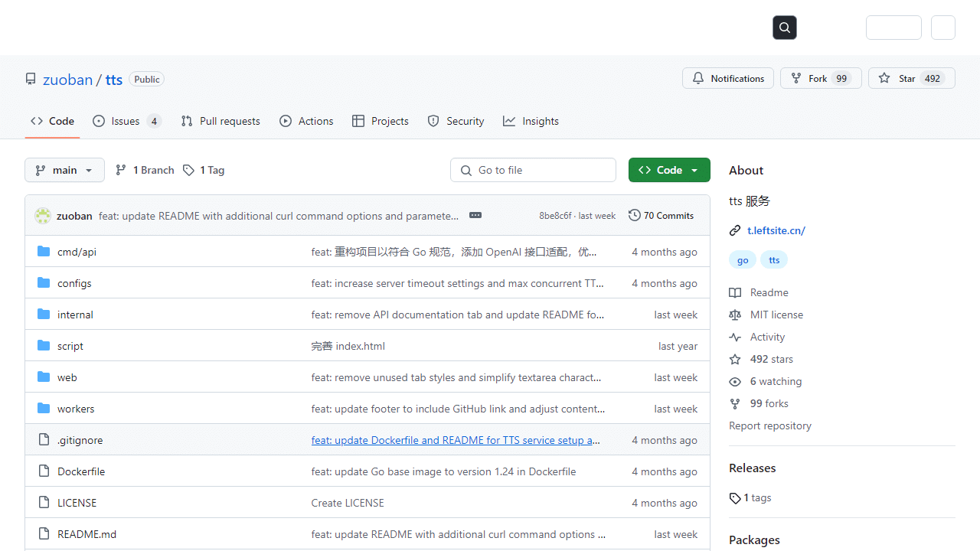The image size is (980, 551).
Task: Open the README.md file name
Action: tap(87, 534)
